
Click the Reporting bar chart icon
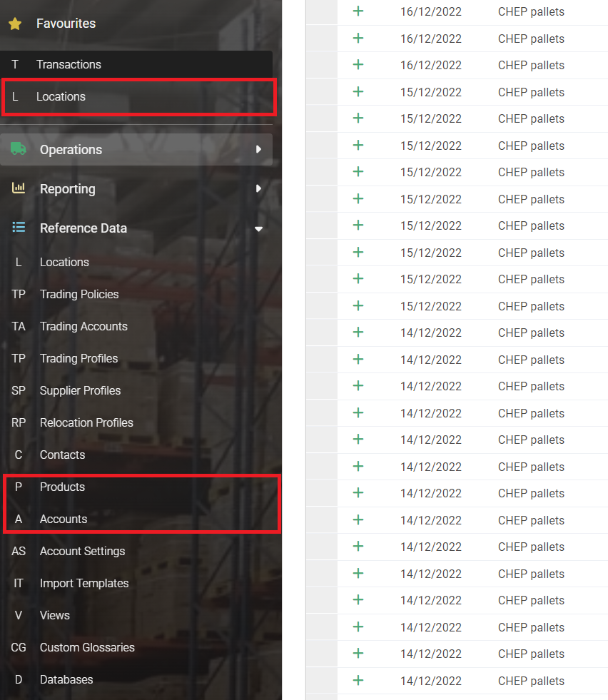19,188
